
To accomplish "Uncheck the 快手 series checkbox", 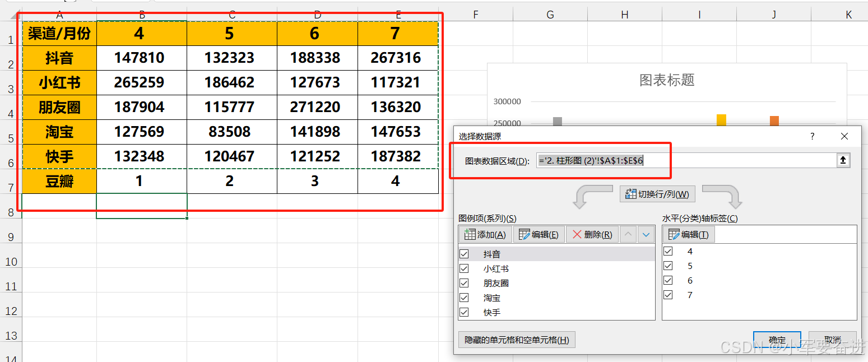I will click(464, 312).
